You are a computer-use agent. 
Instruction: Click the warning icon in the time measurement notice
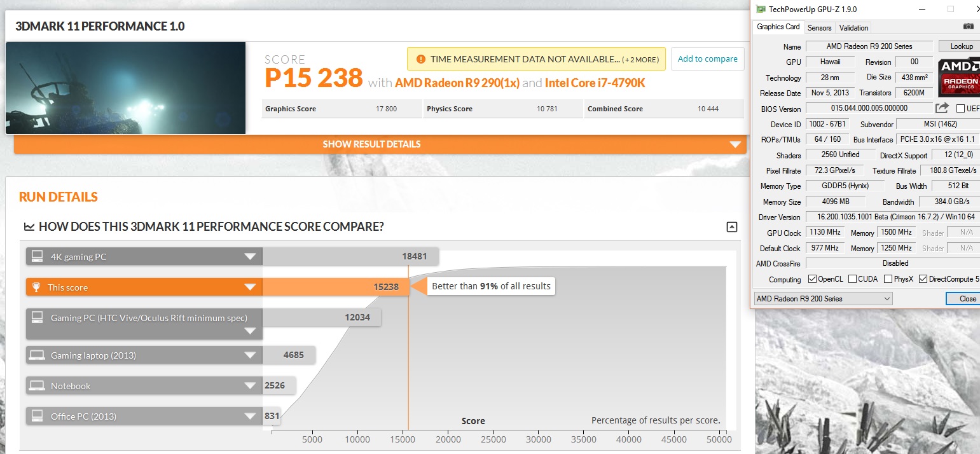(420, 59)
